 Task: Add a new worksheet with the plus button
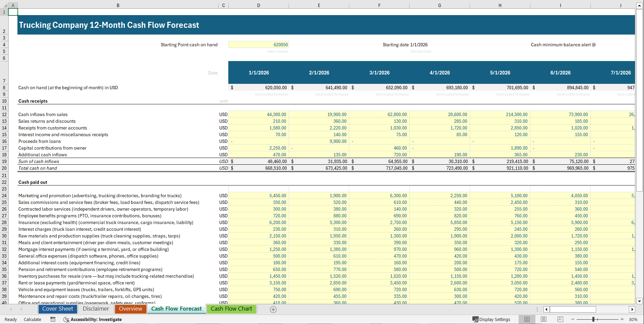[x=273, y=309]
